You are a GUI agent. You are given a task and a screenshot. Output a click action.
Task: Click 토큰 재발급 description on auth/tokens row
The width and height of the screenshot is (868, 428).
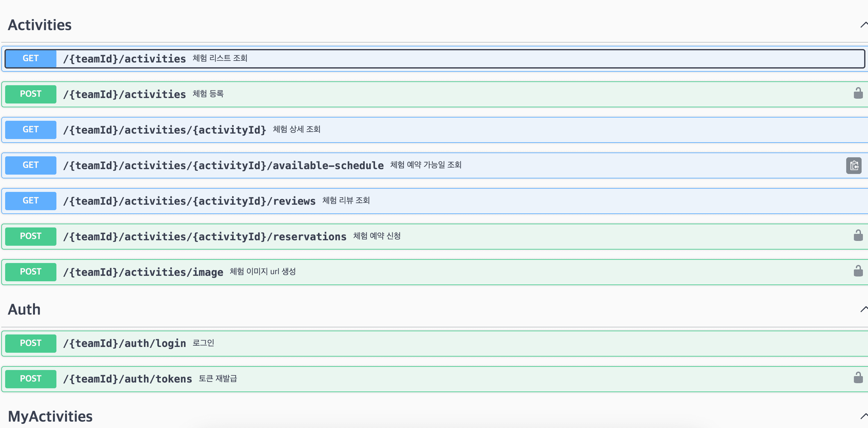click(x=218, y=378)
